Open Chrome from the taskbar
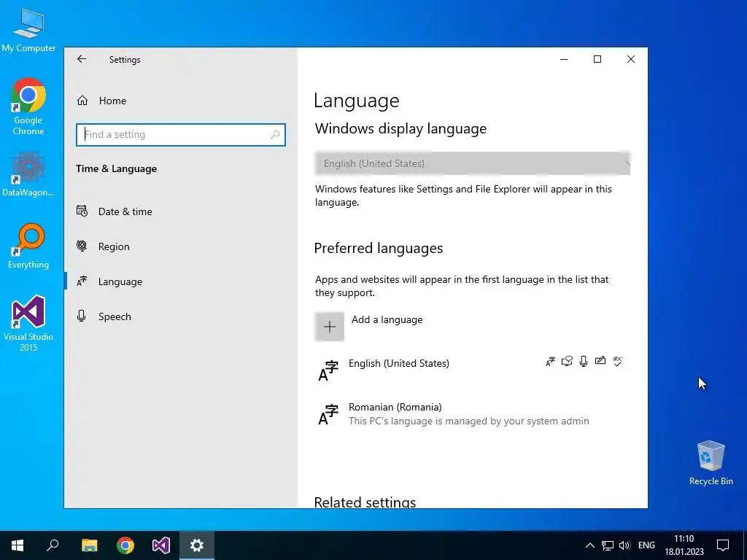The height and width of the screenshot is (560, 747). coord(125,545)
